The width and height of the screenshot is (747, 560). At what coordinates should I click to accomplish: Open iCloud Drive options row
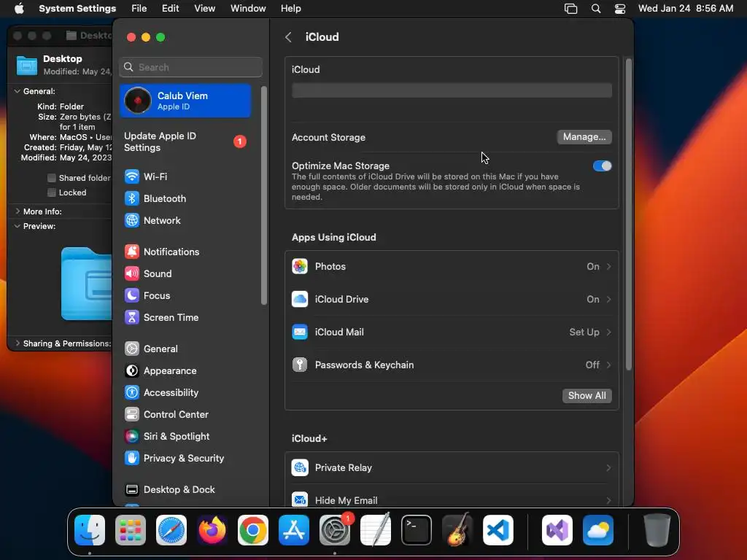452,300
